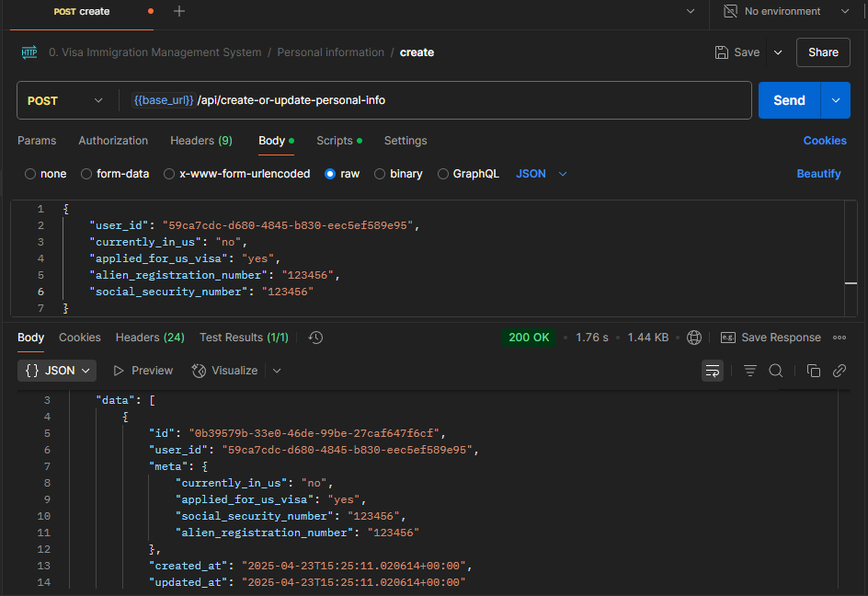Switch to the Authorization tab
The image size is (868, 596).
(113, 141)
